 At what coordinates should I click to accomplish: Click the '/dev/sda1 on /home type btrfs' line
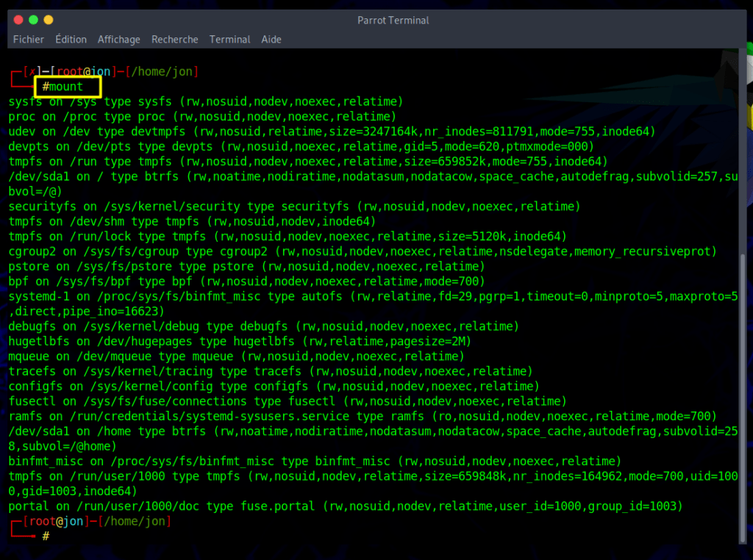pos(373,431)
